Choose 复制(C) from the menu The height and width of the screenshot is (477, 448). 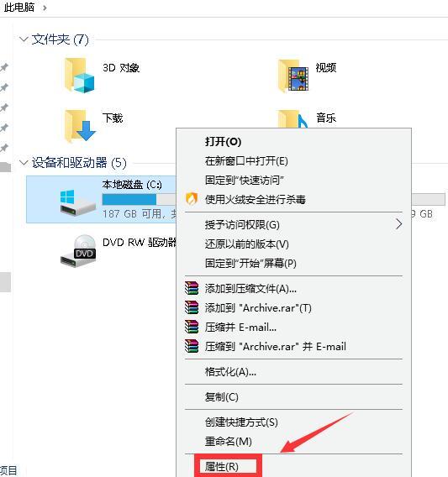pos(221,397)
